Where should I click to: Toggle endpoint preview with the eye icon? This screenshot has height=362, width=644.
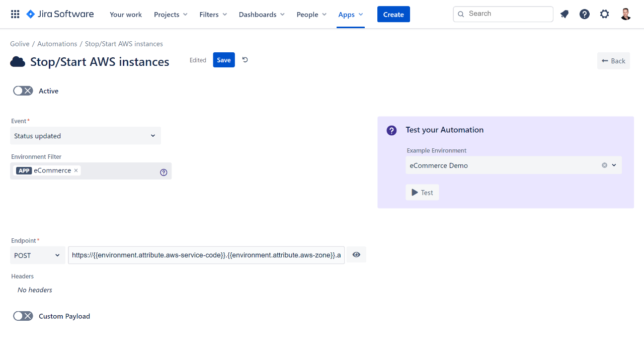point(356,255)
